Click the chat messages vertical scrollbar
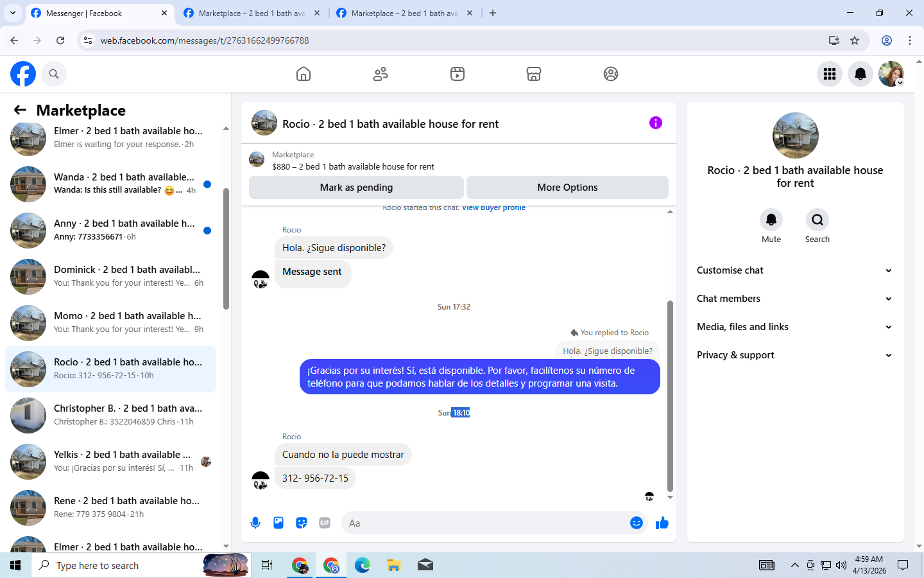Viewport: 924px width, 578px height. 670,396
